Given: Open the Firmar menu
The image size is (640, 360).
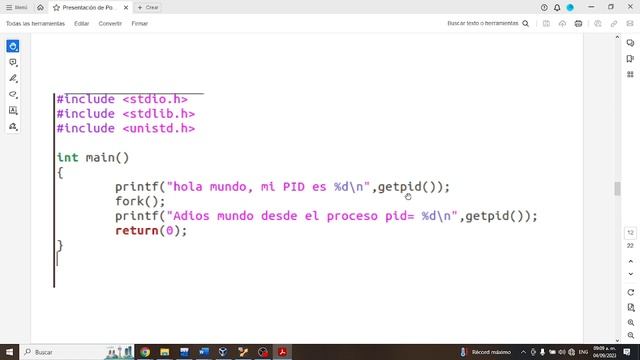Looking at the screenshot, I should pyautogui.click(x=140, y=24).
